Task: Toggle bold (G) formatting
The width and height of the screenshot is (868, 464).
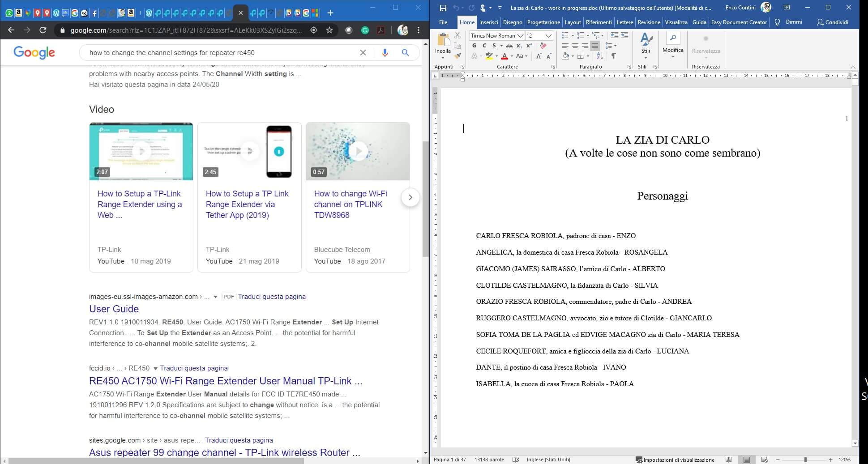Action: [474, 46]
